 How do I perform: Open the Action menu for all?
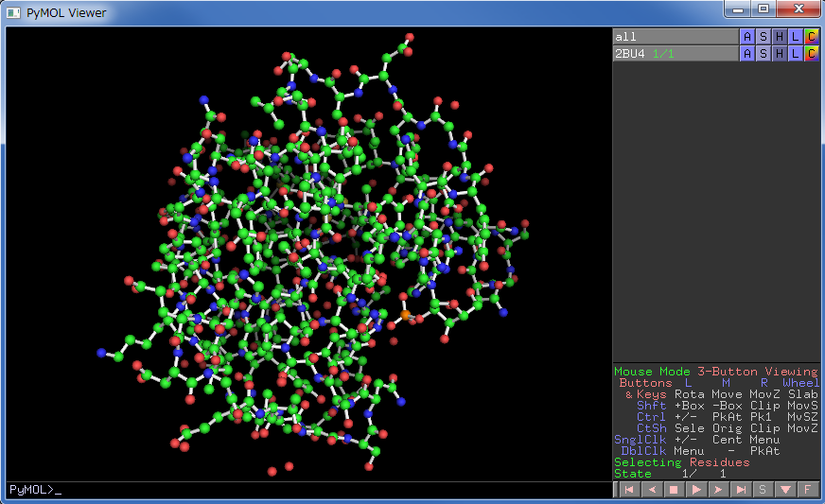747,36
